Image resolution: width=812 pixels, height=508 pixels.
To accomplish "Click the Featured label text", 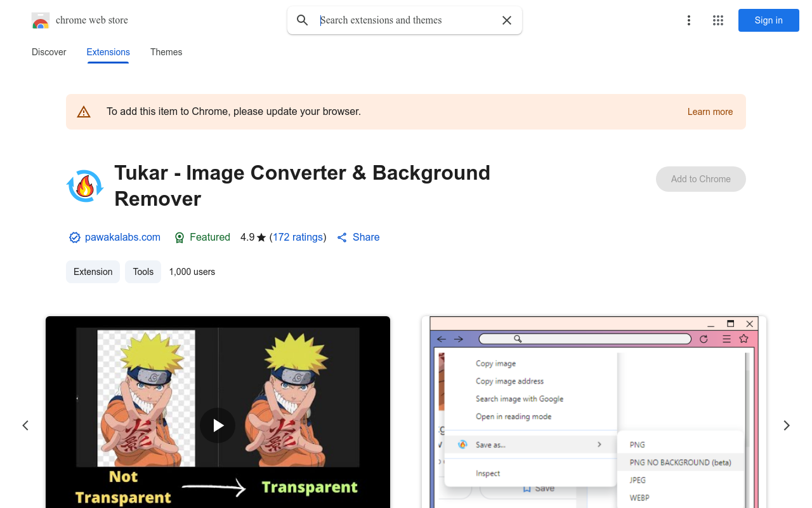I will pyautogui.click(x=210, y=237).
